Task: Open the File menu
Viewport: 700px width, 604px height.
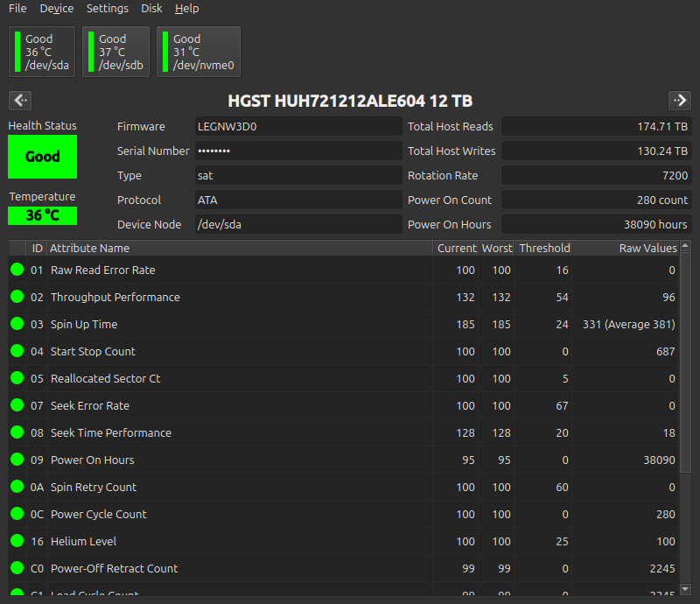Action: (17, 9)
